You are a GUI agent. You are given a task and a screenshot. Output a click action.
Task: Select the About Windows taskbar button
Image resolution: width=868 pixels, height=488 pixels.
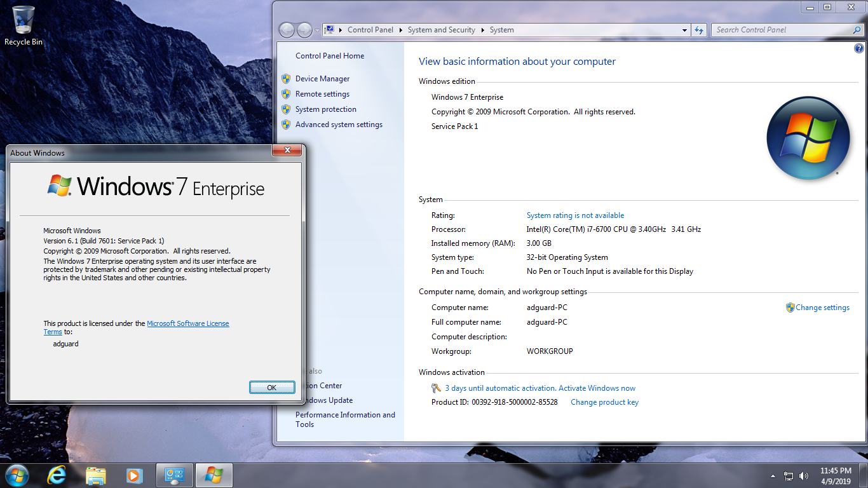pos(214,475)
